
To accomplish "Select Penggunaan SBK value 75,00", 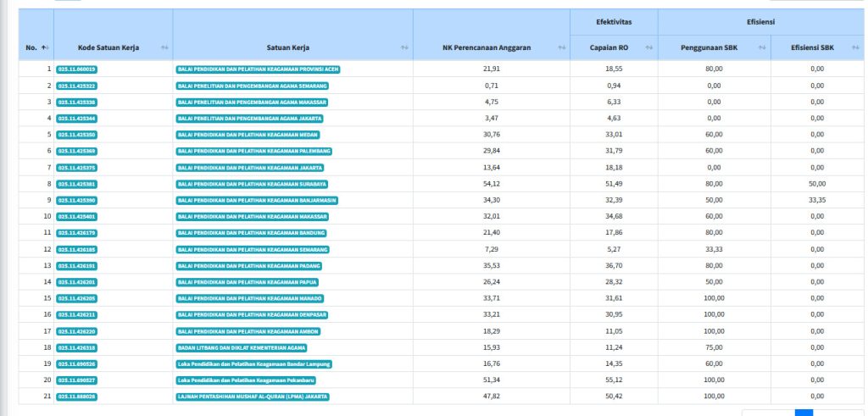I will [714, 347].
